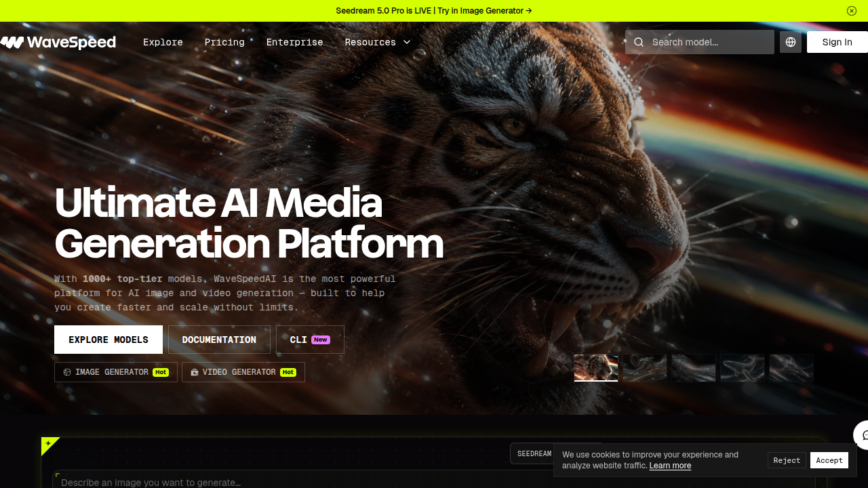
Task: Open the chat support bubble
Action: pyautogui.click(x=861, y=435)
